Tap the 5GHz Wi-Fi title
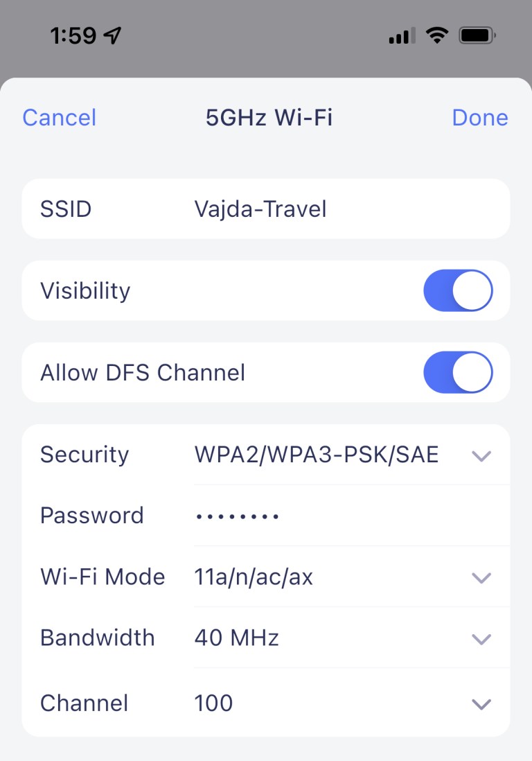The width and height of the screenshot is (532, 761). [x=269, y=118]
